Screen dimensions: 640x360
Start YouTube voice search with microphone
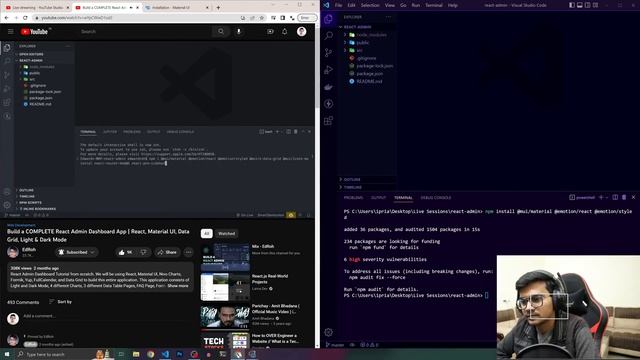tap(239, 31)
